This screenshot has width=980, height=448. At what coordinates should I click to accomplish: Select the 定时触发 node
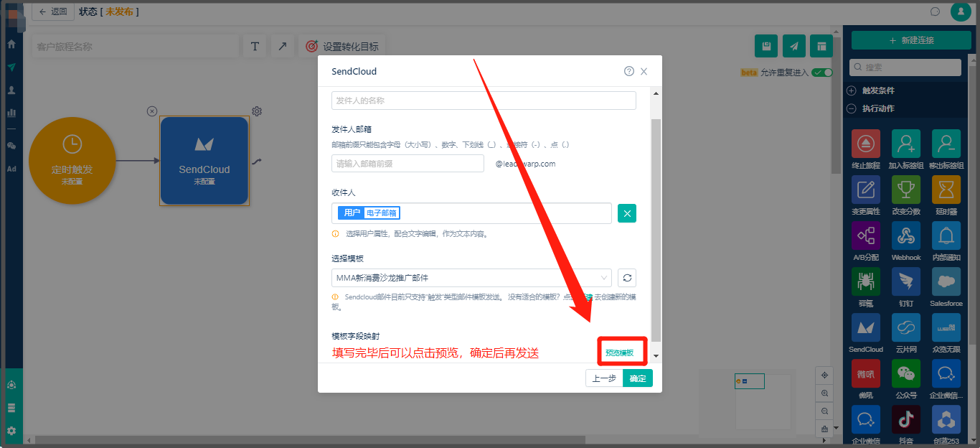[72, 162]
